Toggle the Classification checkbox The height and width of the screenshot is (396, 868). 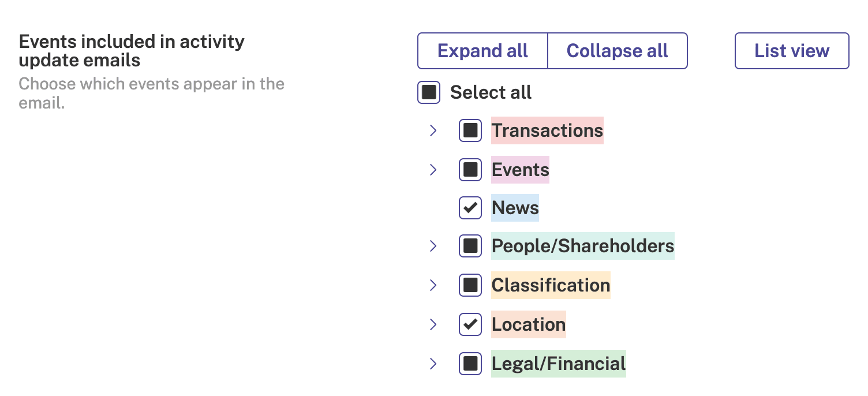470,285
